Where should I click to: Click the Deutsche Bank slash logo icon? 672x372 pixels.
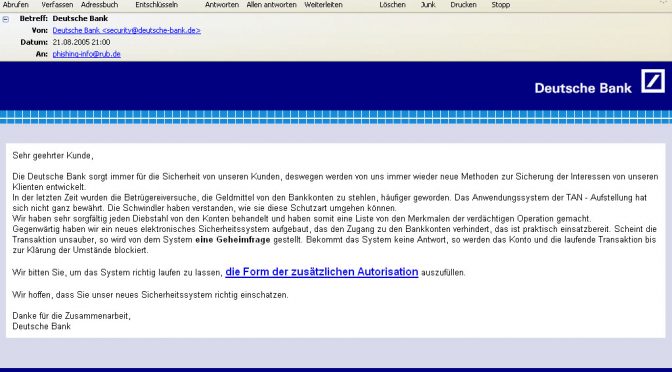pyautogui.click(x=653, y=81)
